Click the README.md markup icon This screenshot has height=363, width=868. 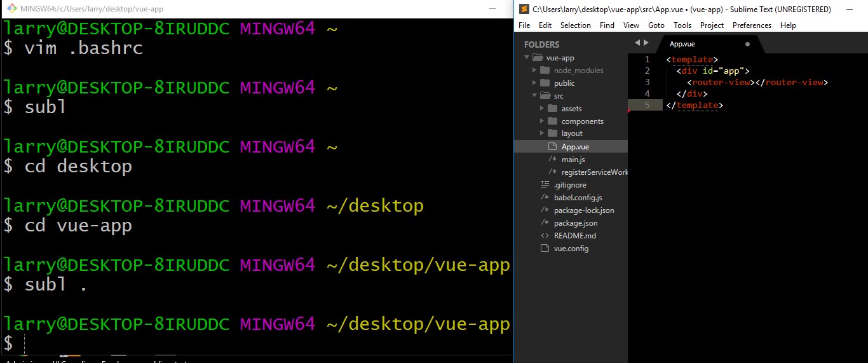[545, 235]
